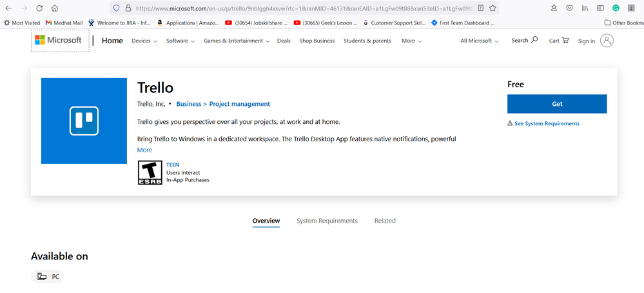
Task: Reload the page with the refresh icon
Action: point(39,8)
